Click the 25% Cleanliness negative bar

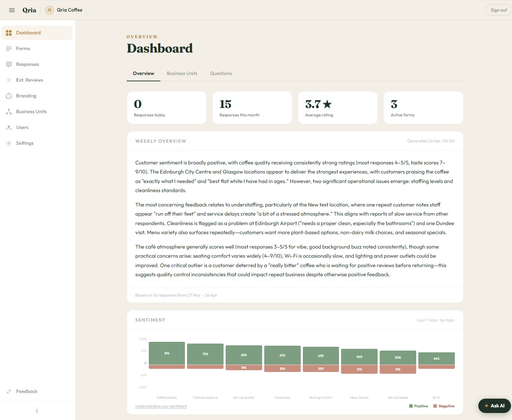coord(282,368)
